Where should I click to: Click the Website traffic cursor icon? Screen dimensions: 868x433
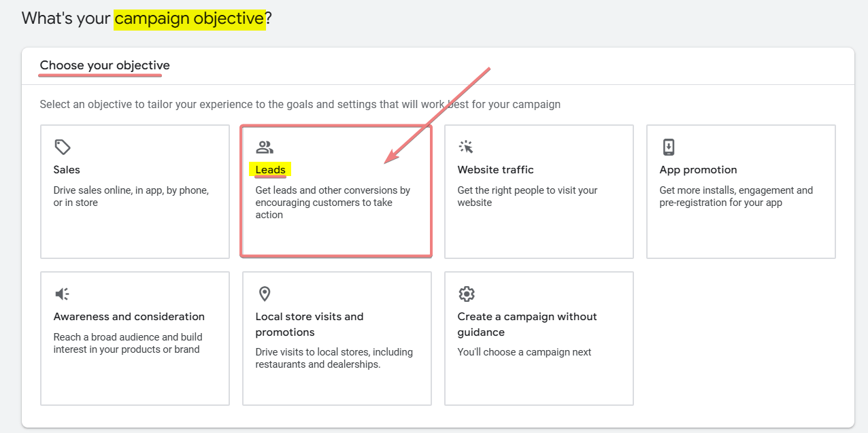[x=466, y=147]
